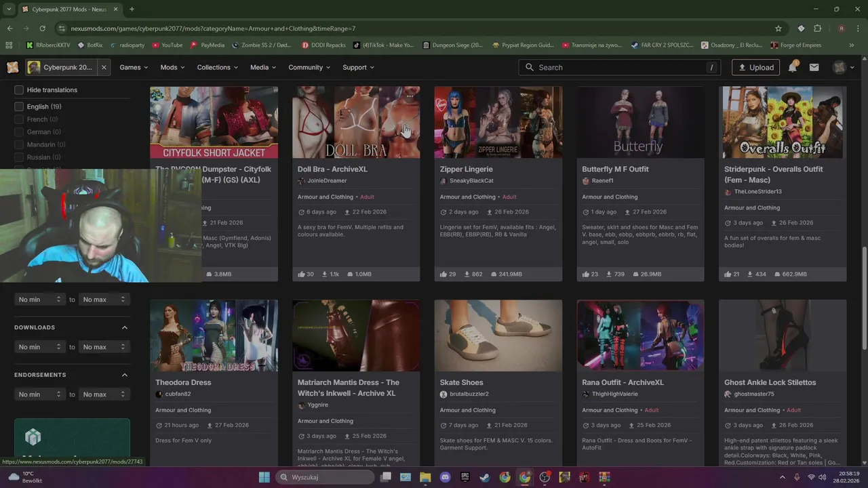Expand the Media navigation dropdown

click(x=263, y=67)
